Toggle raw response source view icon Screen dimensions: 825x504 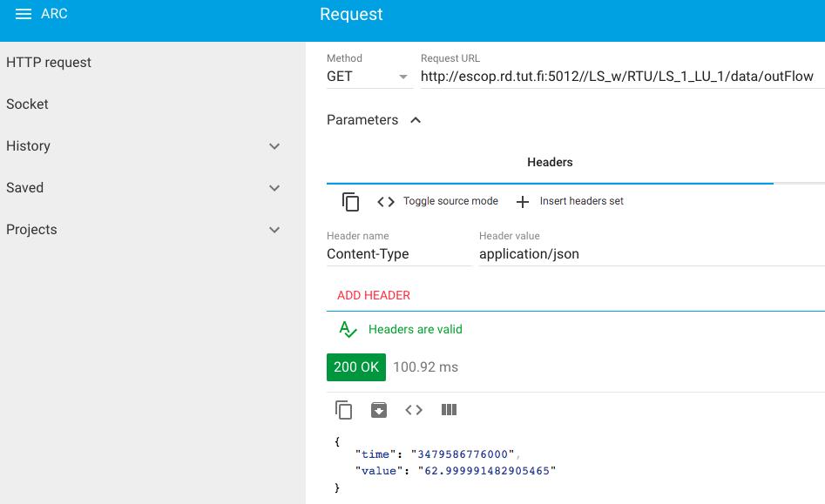coord(414,410)
